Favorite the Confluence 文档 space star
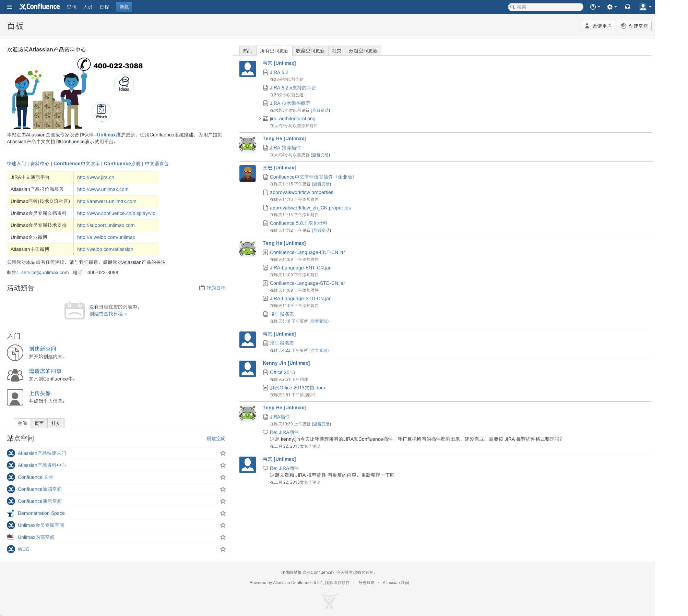 (x=223, y=477)
